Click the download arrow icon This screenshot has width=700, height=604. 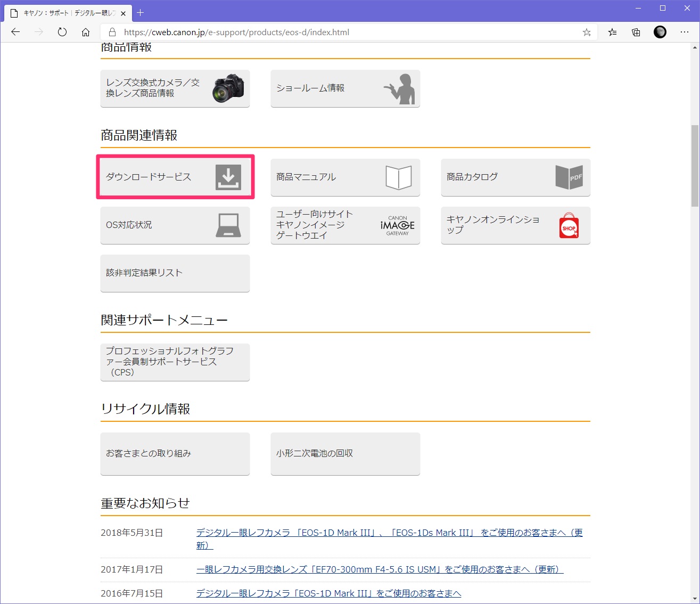click(x=228, y=177)
